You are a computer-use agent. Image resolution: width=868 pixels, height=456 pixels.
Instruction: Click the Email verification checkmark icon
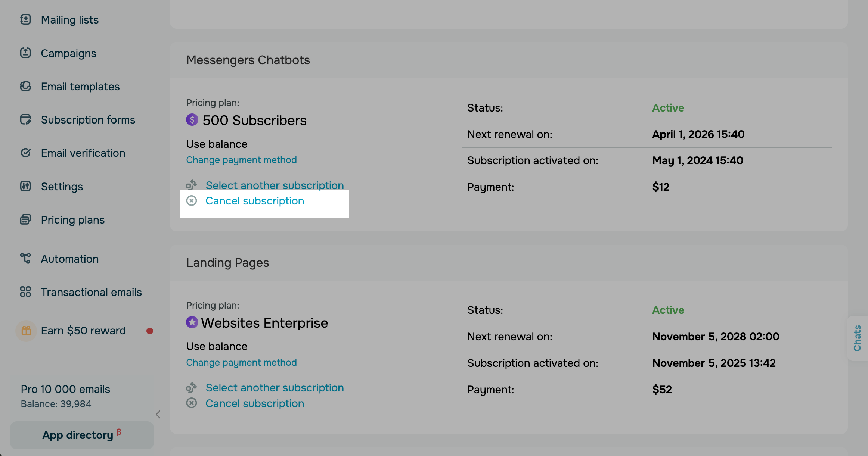25,153
